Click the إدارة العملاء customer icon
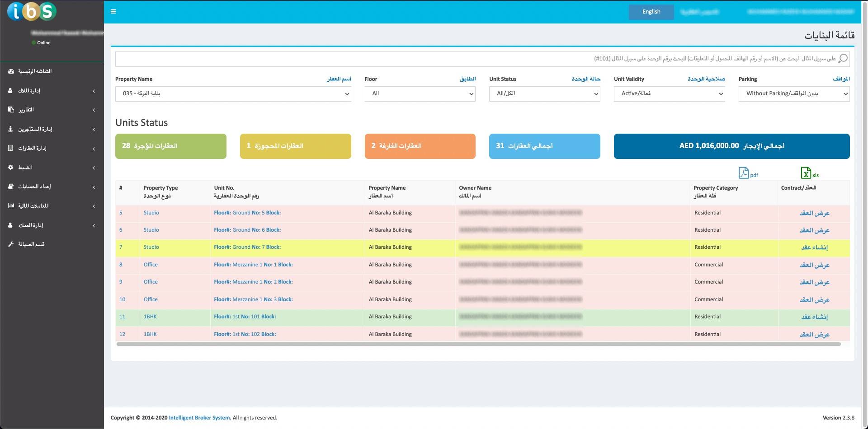 tap(10, 225)
